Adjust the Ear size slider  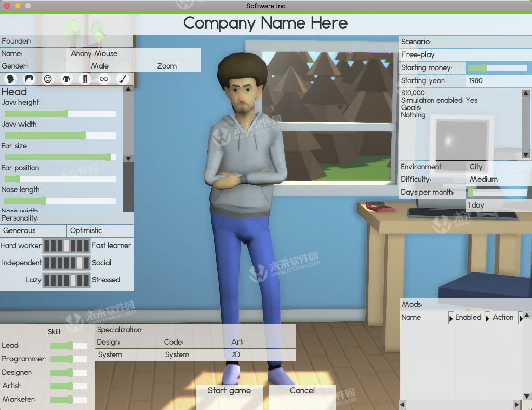pos(60,157)
